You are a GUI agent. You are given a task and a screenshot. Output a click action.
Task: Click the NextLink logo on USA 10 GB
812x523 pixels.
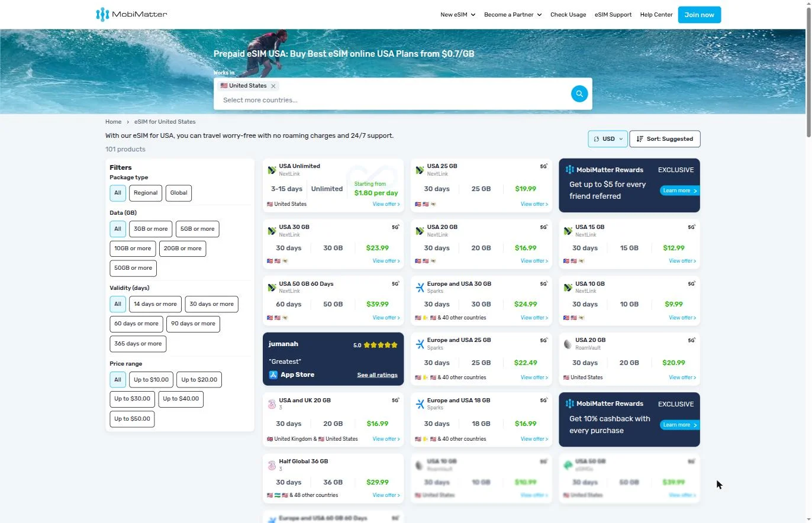point(568,288)
